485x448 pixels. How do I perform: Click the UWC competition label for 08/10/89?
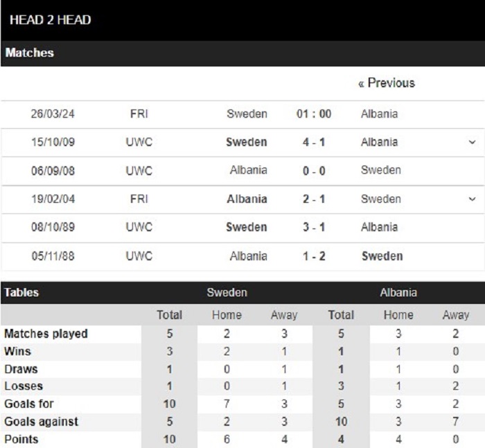[139, 227]
